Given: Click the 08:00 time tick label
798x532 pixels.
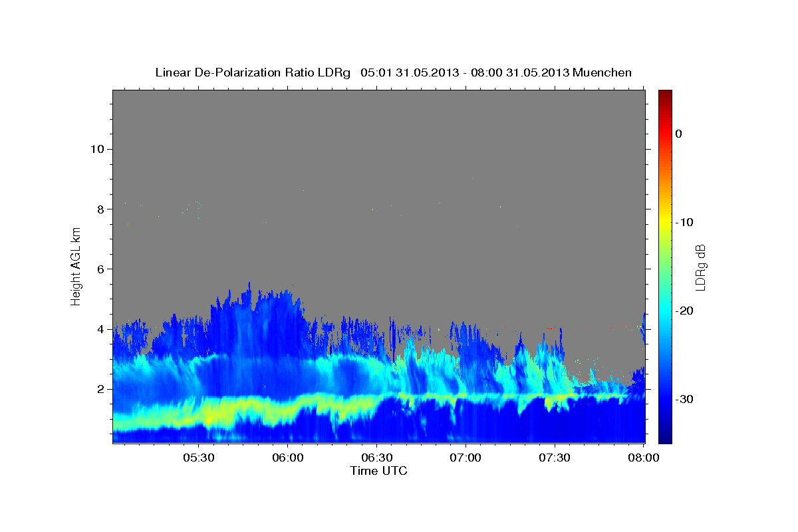Looking at the screenshot, I should (644, 458).
